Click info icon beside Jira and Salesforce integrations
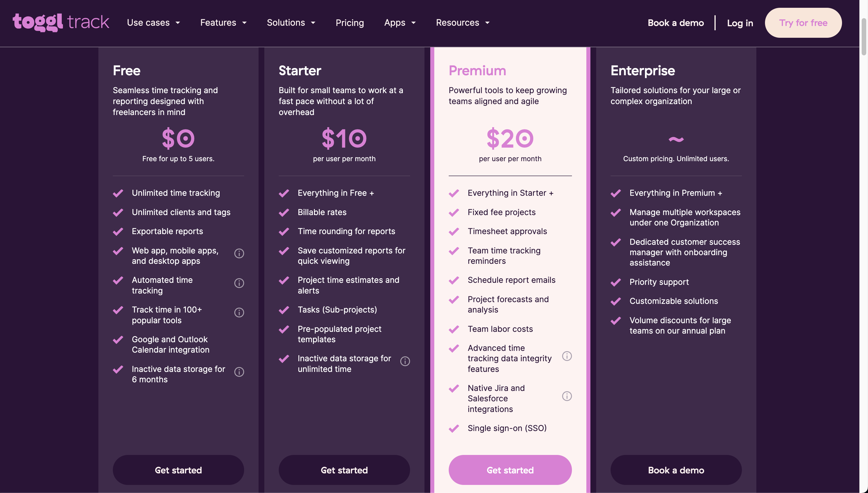This screenshot has width=868, height=493. (x=567, y=396)
